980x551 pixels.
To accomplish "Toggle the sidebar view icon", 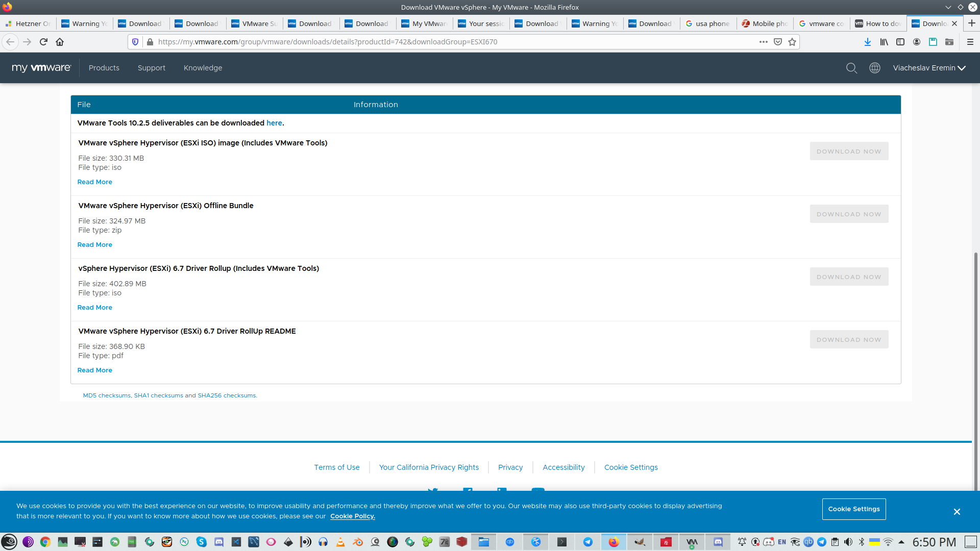I will coord(900,42).
